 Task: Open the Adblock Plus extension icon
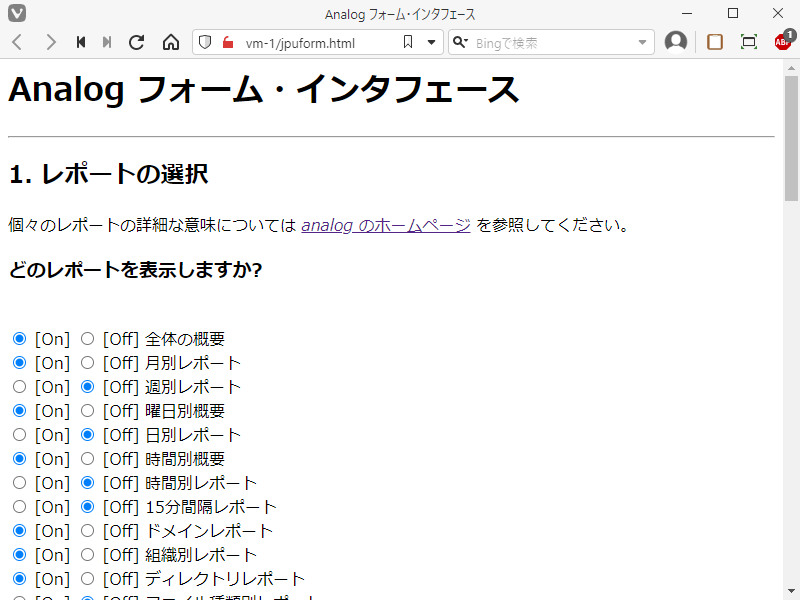783,41
